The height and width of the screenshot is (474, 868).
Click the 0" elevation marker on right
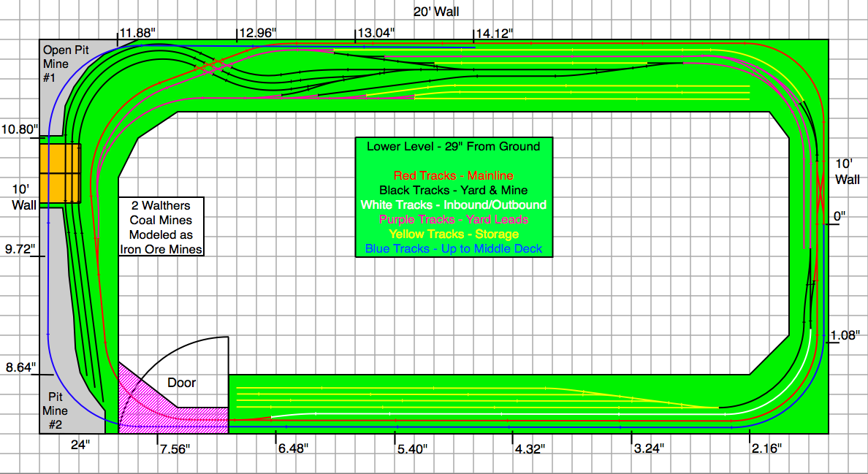(x=838, y=216)
